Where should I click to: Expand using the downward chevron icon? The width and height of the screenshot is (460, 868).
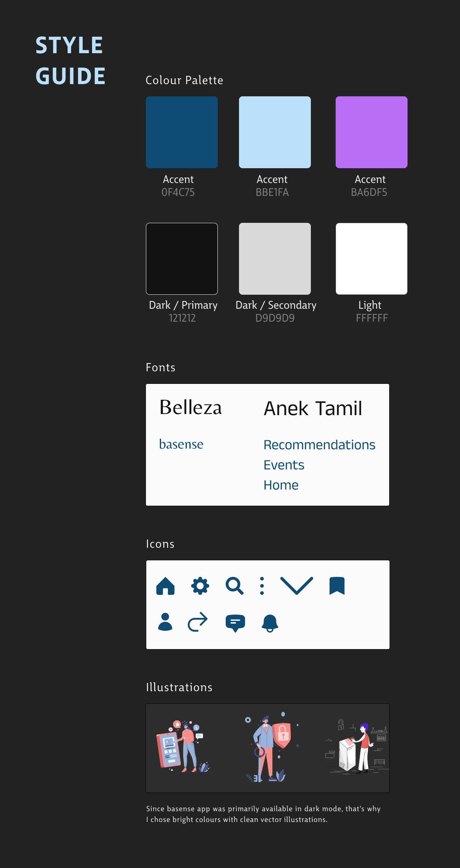296,586
